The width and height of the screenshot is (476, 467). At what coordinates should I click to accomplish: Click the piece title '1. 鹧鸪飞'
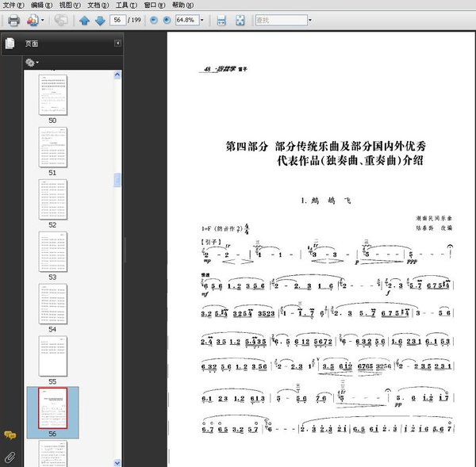(x=326, y=201)
